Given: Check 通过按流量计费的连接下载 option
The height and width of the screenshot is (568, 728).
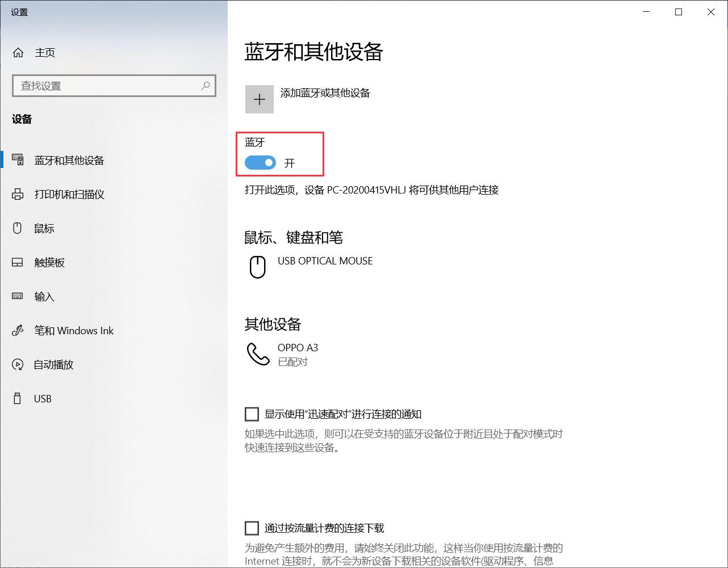Looking at the screenshot, I should point(252,528).
